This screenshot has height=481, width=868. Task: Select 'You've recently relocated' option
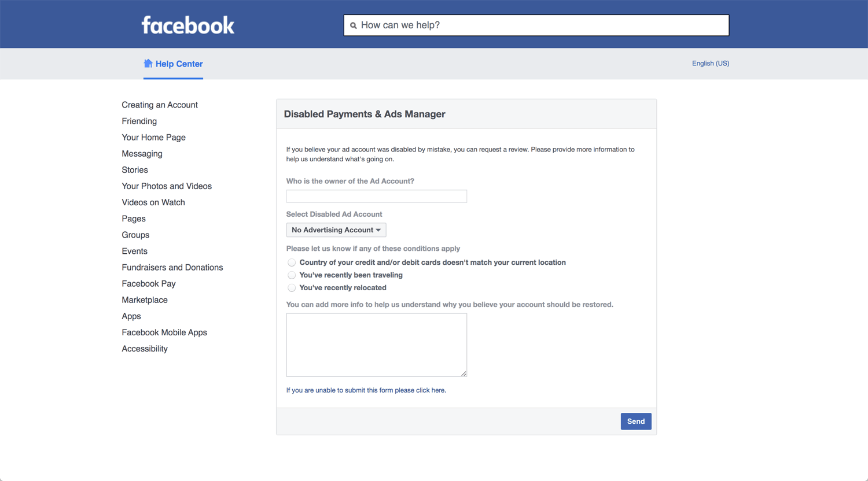coord(292,288)
